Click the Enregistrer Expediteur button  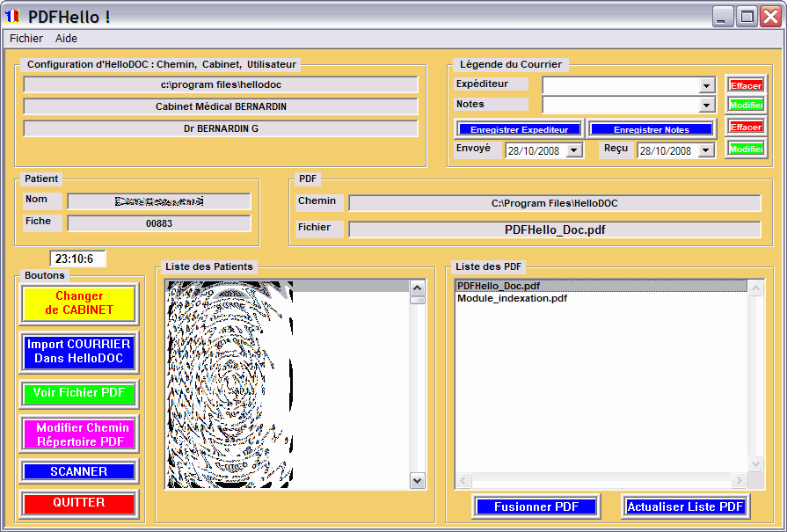520,129
